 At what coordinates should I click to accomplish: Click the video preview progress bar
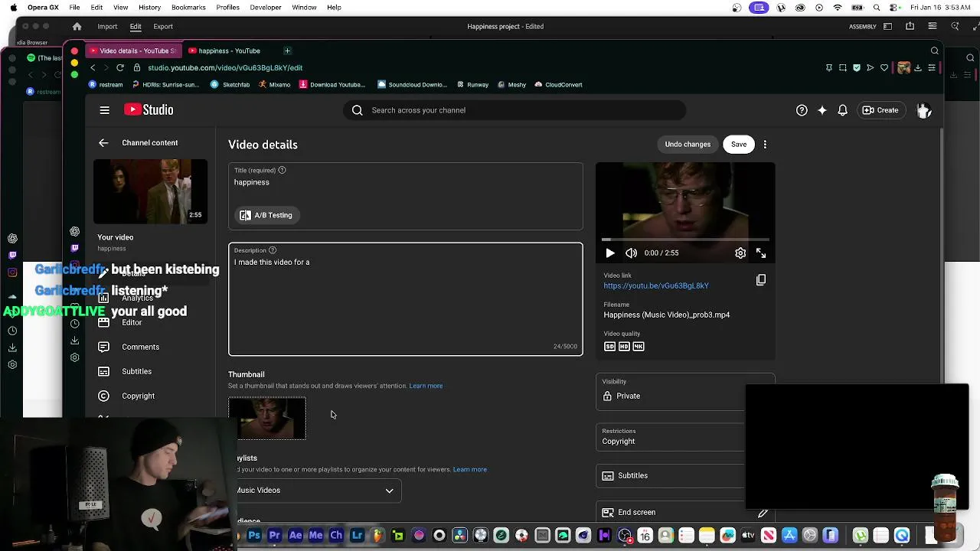pyautogui.click(x=685, y=240)
